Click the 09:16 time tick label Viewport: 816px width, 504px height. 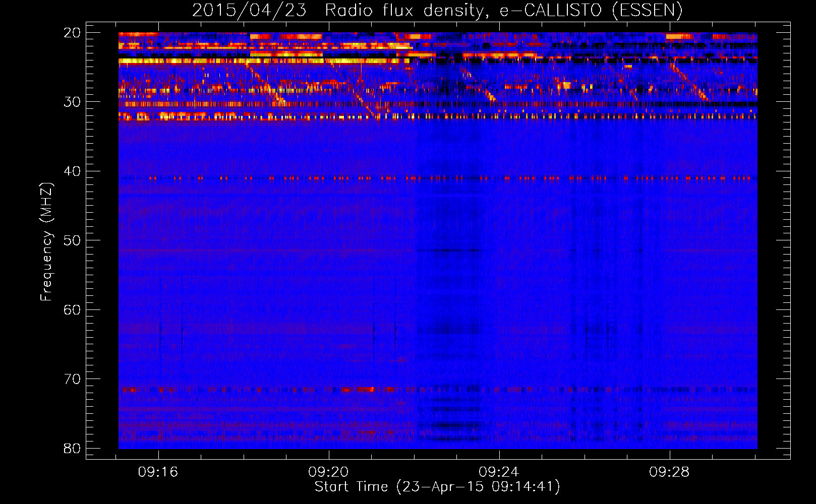click(x=158, y=472)
